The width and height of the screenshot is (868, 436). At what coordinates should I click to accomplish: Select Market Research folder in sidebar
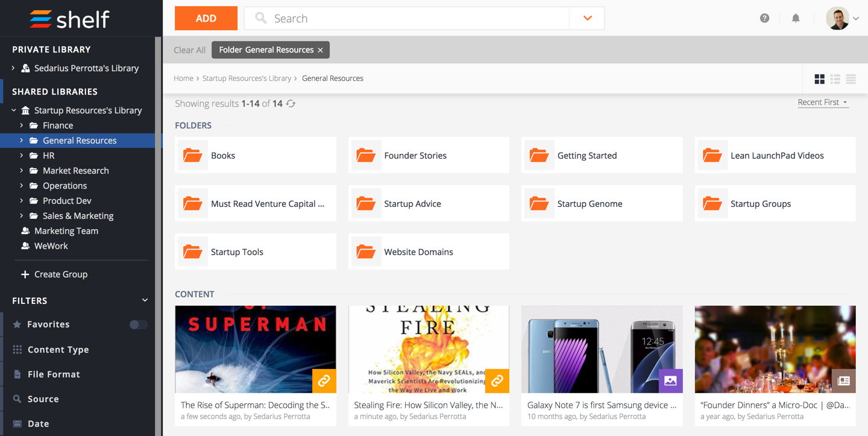point(77,171)
